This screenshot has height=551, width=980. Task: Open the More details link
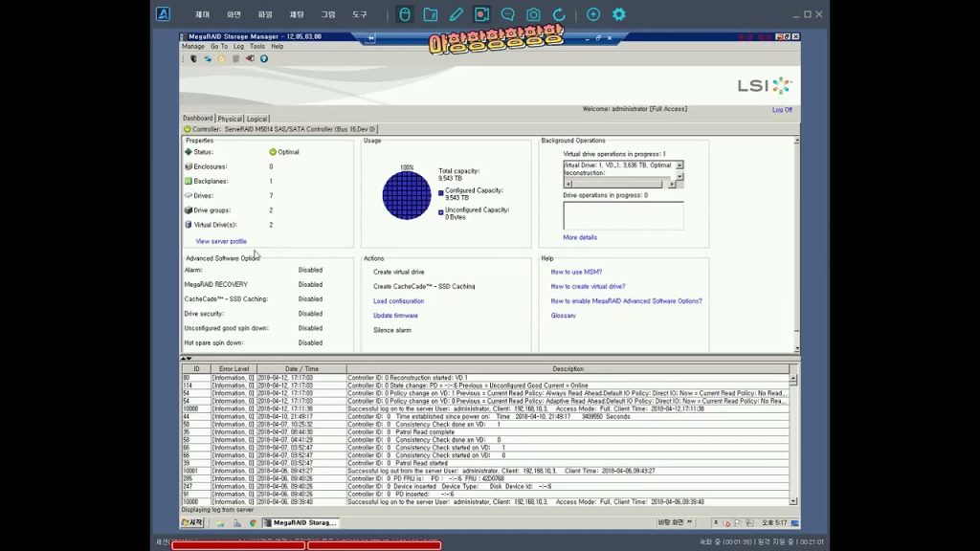[x=580, y=237]
